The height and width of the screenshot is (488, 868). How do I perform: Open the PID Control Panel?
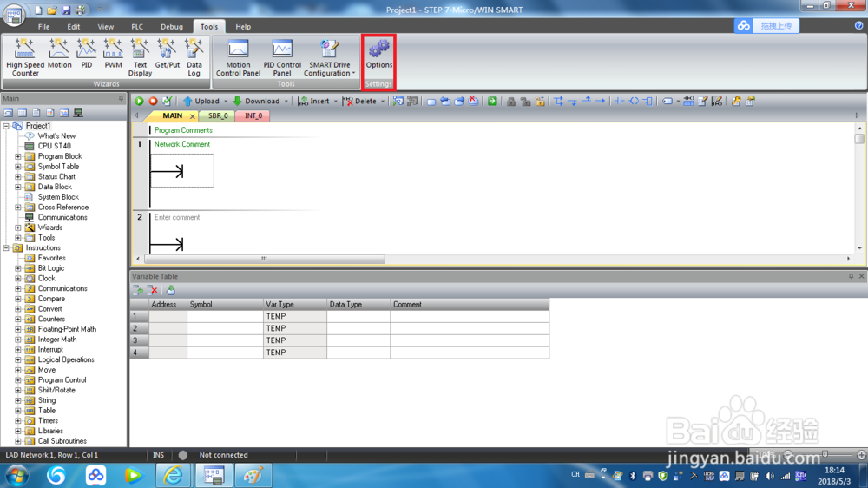point(282,57)
